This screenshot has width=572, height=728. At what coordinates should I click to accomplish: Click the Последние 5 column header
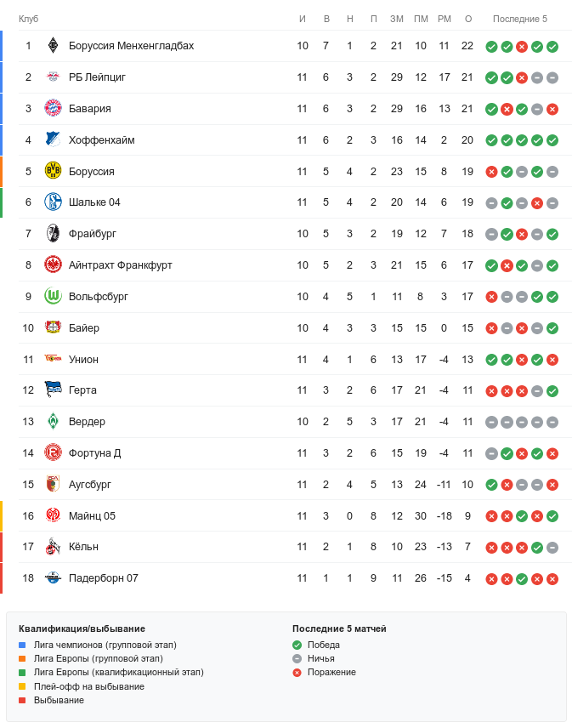(520, 19)
